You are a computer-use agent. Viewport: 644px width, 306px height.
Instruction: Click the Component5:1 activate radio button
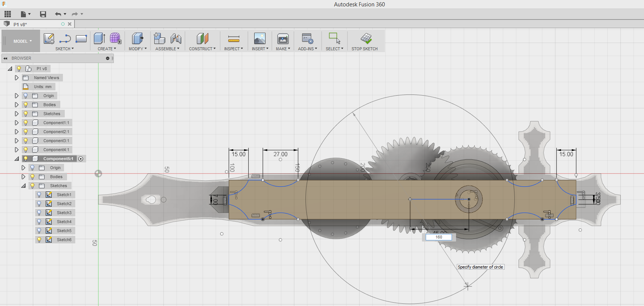[x=80, y=159]
